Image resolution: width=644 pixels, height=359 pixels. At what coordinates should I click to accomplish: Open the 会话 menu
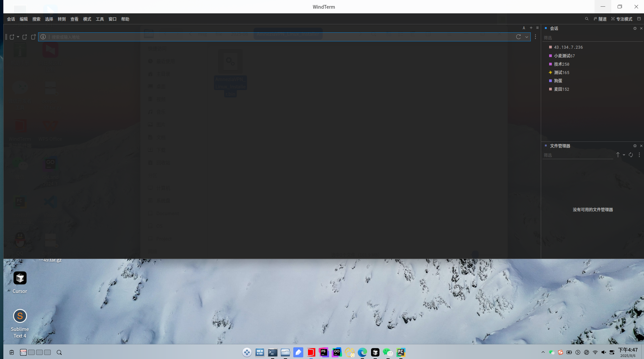click(11, 19)
